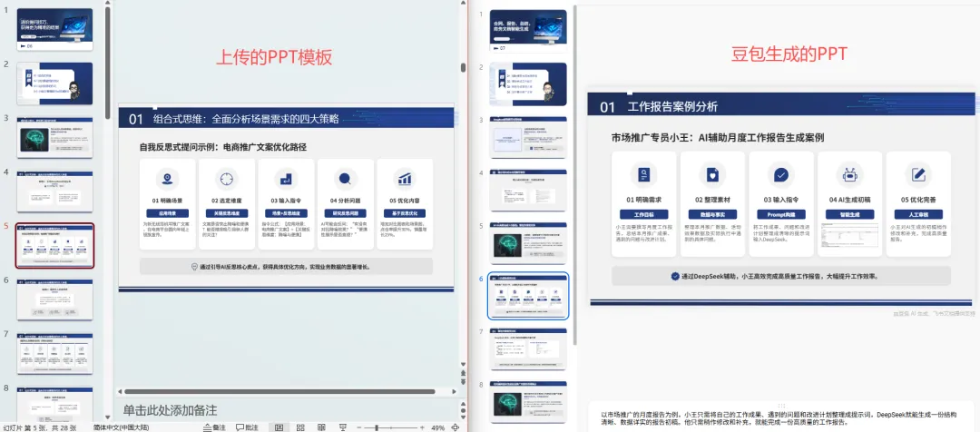
Task: Switch to Normal view icon in status bar
Action: 279,427
